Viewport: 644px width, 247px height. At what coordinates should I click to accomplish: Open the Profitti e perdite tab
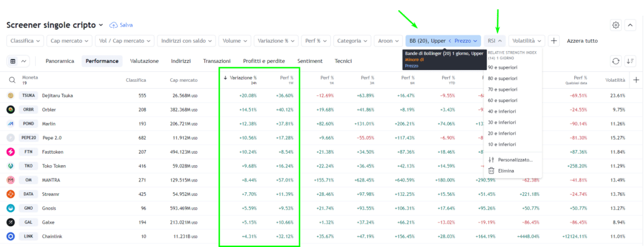coord(264,61)
